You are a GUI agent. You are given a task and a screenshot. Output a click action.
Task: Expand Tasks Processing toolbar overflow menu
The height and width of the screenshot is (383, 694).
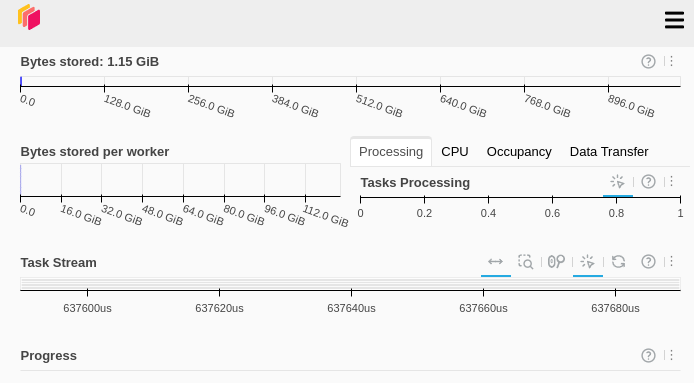click(x=671, y=181)
